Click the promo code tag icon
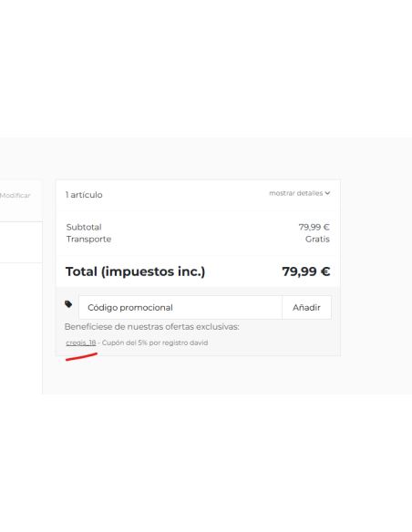Image resolution: width=412 pixels, height=532 pixels. click(x=68, y=304)
